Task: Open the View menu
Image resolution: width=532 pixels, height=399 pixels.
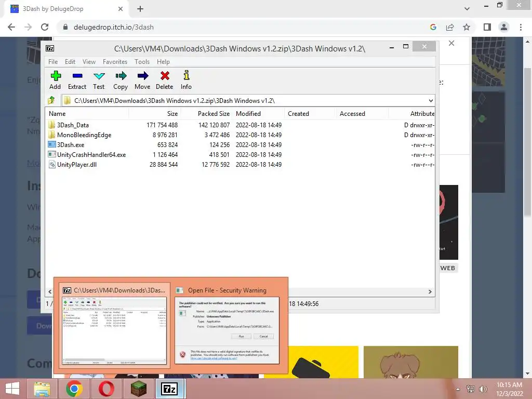Action: (x=89, y=62)
